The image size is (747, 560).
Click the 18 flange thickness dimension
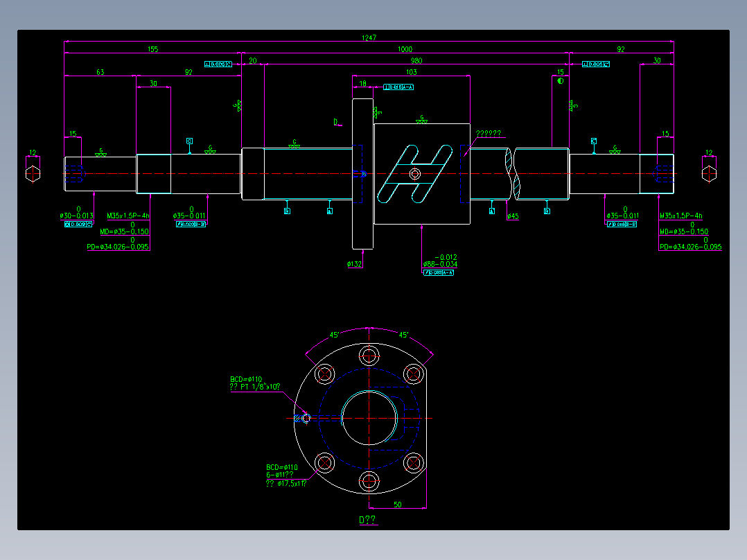(x=362, y=83)
